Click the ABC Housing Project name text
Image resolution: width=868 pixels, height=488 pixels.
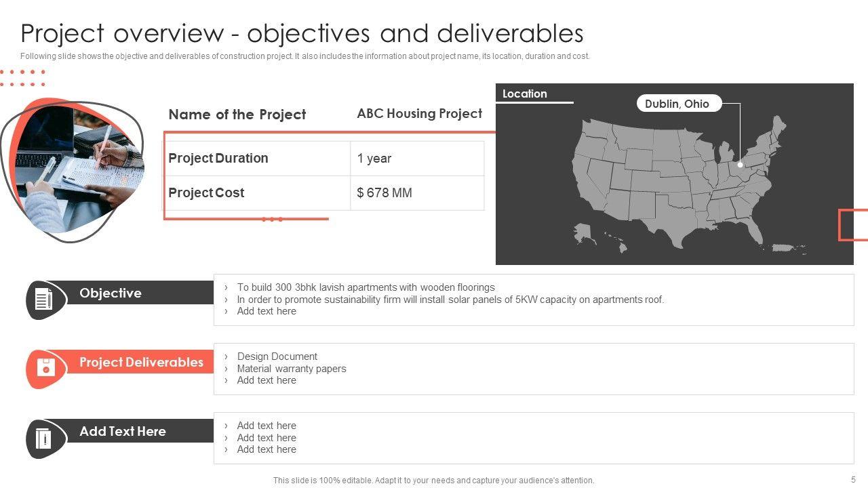click(420, 113)
